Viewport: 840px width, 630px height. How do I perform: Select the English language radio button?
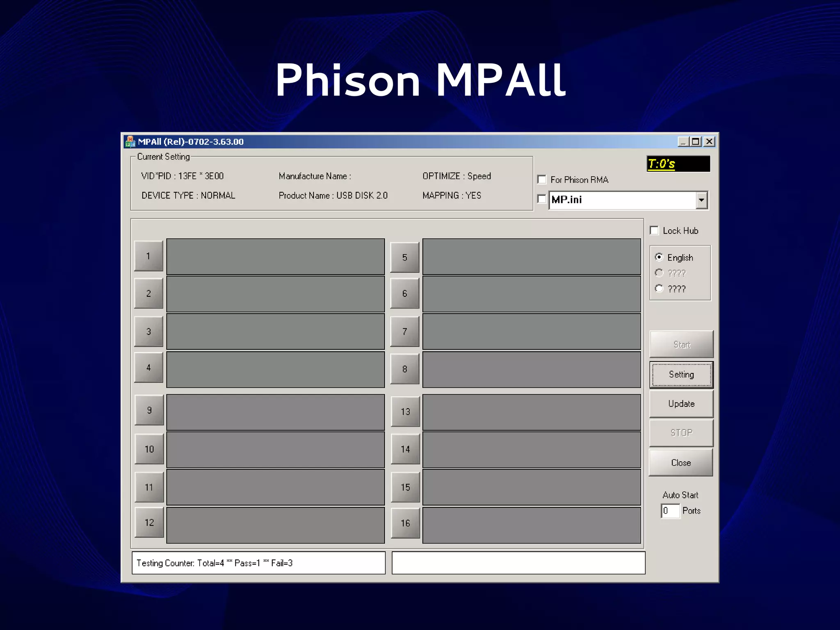point(659,257)
